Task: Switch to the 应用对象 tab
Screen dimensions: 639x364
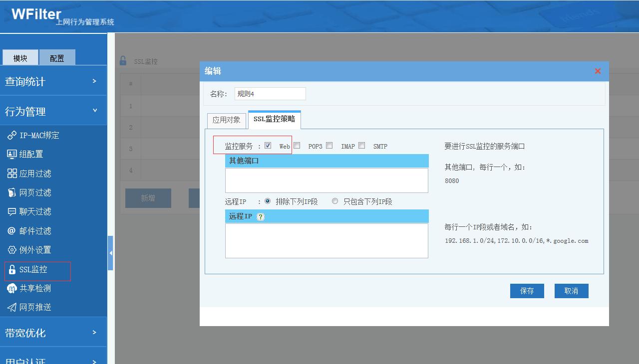Action: coord(226,120)
